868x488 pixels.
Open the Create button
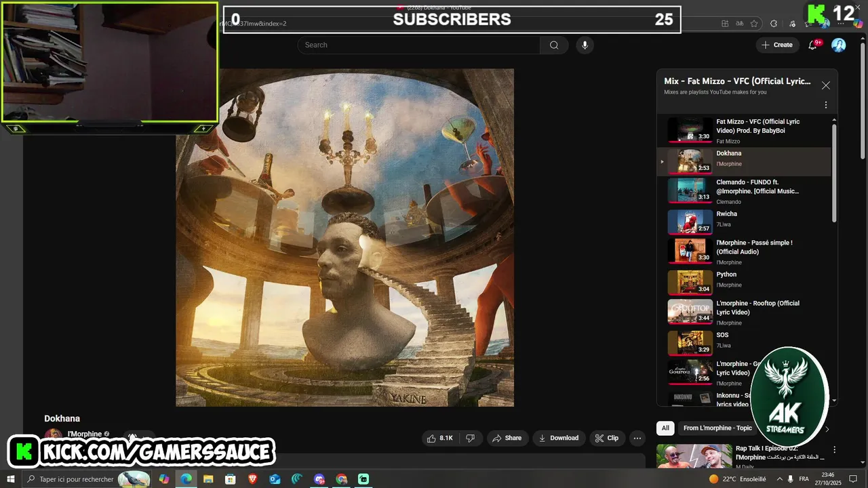[x=777, y=45]
